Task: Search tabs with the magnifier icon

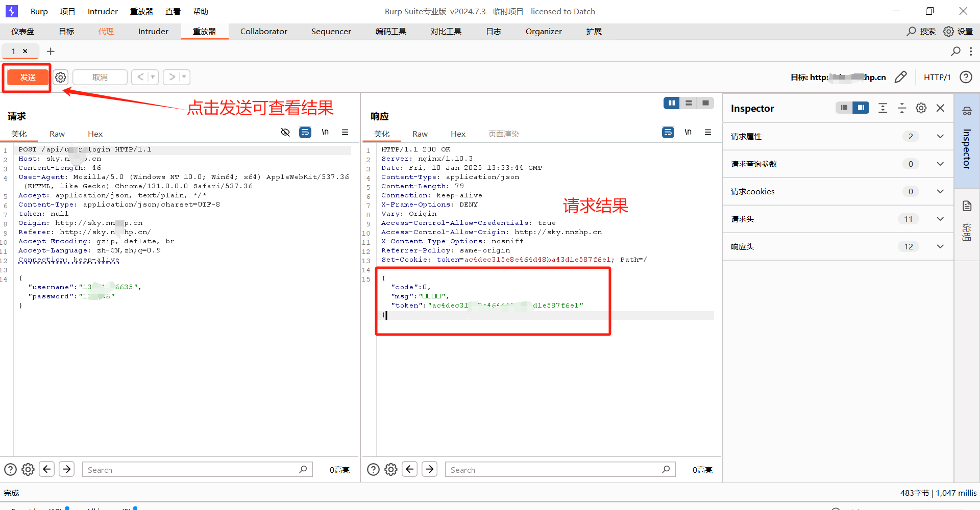Action: point(955,51)
